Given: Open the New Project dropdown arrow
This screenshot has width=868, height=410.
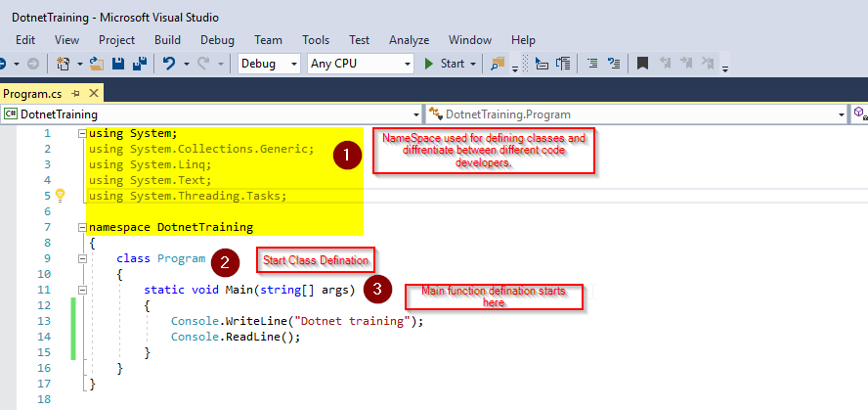Looking at the screenshot, I should pos(80,64).
